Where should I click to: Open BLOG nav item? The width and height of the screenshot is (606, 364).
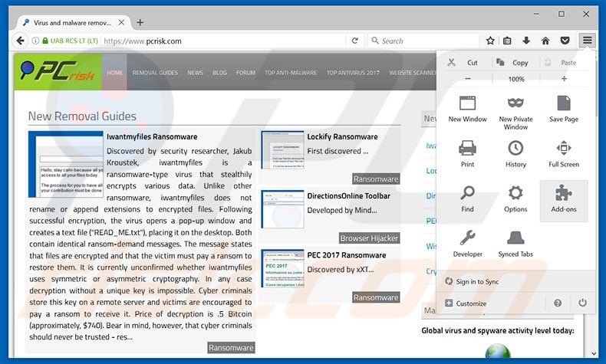(x=219, y=73)
